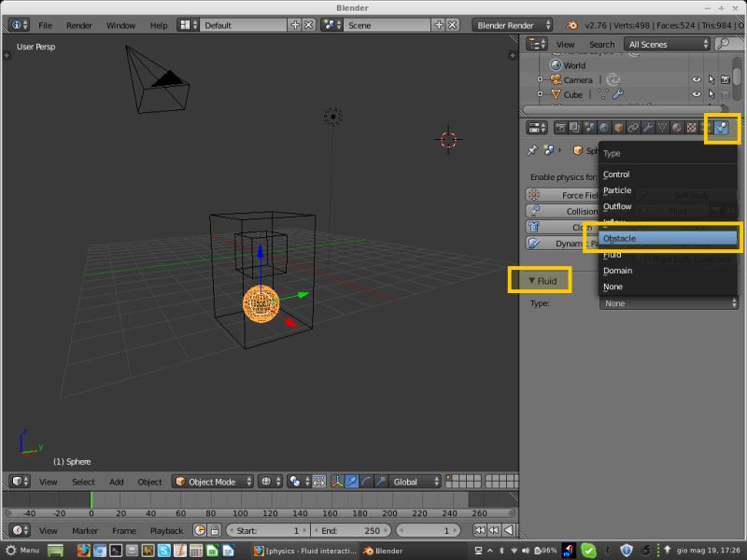Toggle Cube visibility eye in outliner
The image size is (747, 560).
(697, 94)
